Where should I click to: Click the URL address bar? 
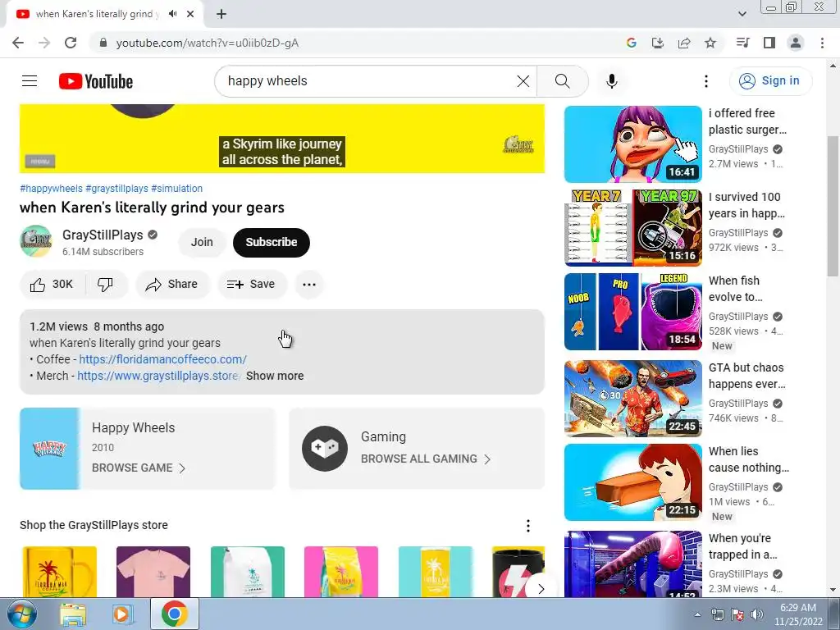click(354, 43)
